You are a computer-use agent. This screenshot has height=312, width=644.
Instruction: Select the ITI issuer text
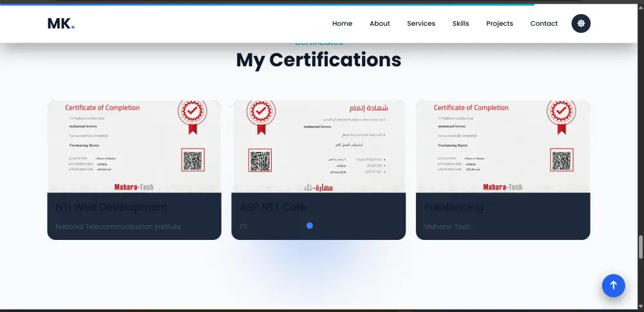[x=243, y=226]
